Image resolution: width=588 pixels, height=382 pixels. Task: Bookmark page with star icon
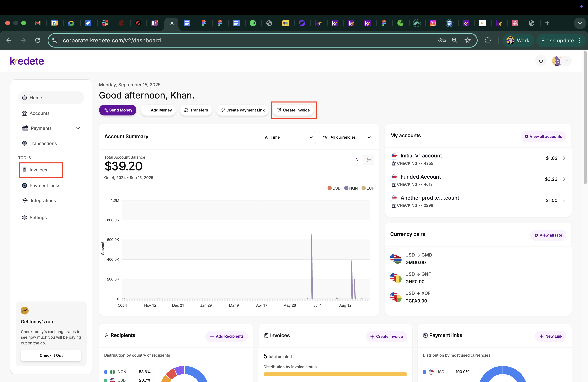(467, 40)
